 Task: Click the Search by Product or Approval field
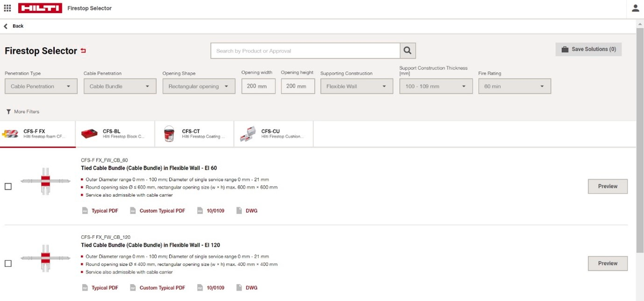305,51
